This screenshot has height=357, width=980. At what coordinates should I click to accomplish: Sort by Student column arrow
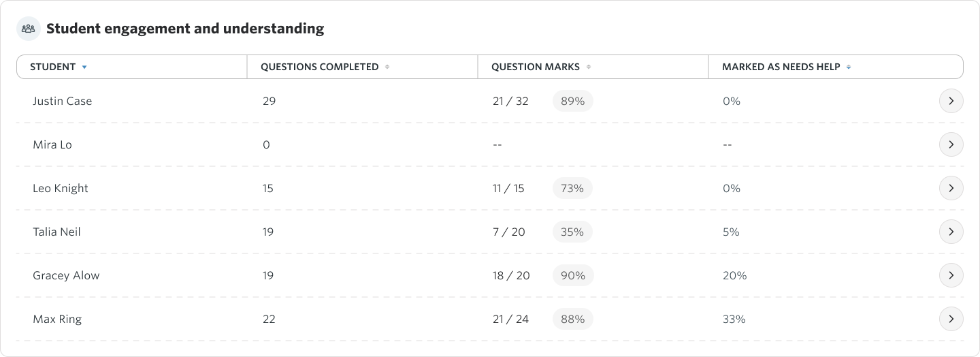tap(84, 67)
